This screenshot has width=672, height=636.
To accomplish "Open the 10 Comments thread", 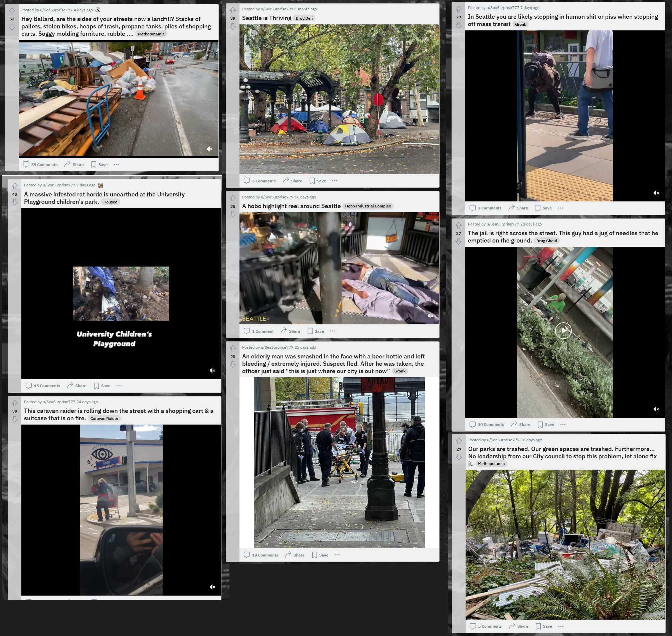I will (487, 425).
